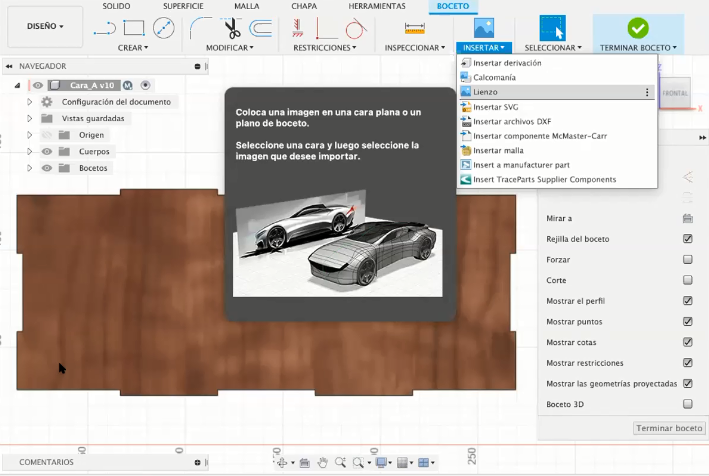Click the measure icon above Inspeccionar
Viewport: 709px width, 476px height.
pos(414,27)
